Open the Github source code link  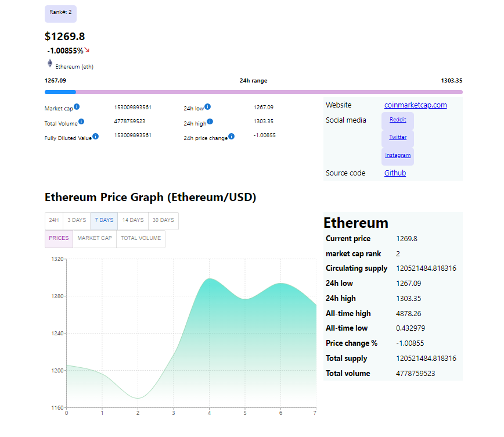(395, 173)
